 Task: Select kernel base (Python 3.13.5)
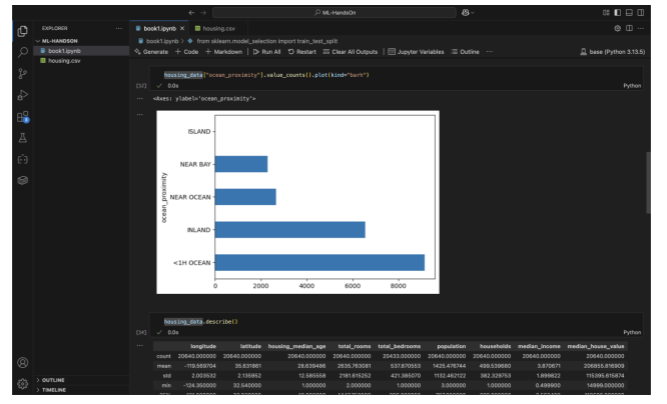click(x=613, y=52)
